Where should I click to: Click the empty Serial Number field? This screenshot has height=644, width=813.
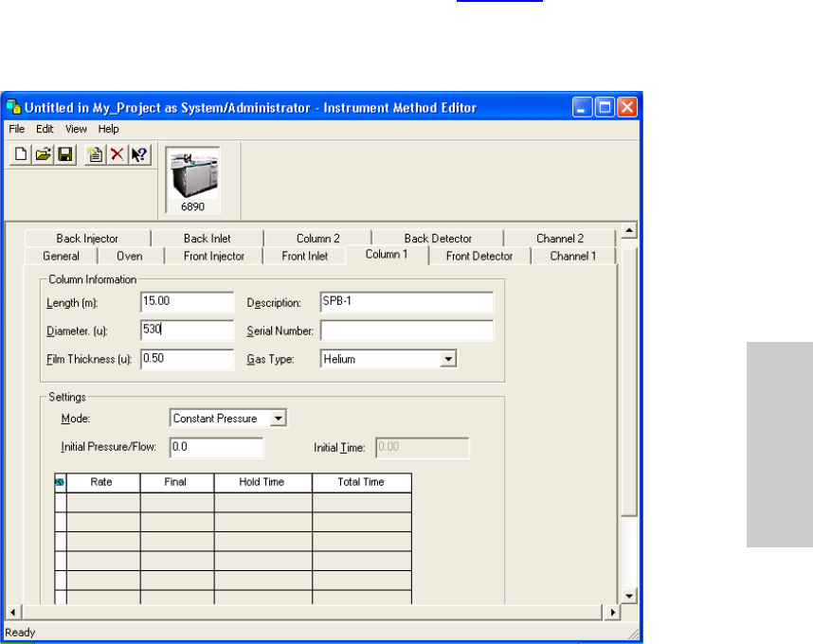click(407, 331)
